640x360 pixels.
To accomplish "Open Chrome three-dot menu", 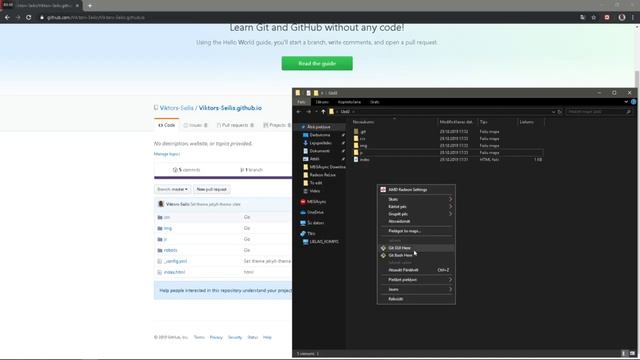I will (633, 18).
